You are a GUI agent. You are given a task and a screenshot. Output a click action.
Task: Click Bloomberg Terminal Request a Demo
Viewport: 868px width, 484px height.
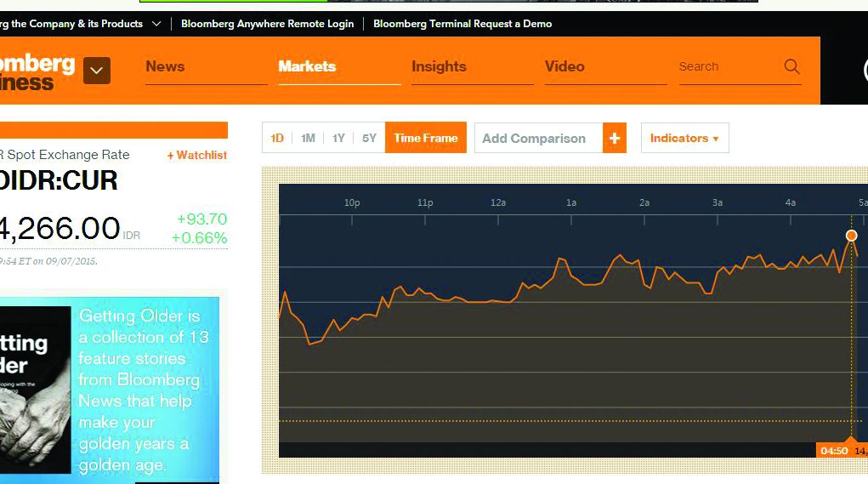[x=462, y=24]
